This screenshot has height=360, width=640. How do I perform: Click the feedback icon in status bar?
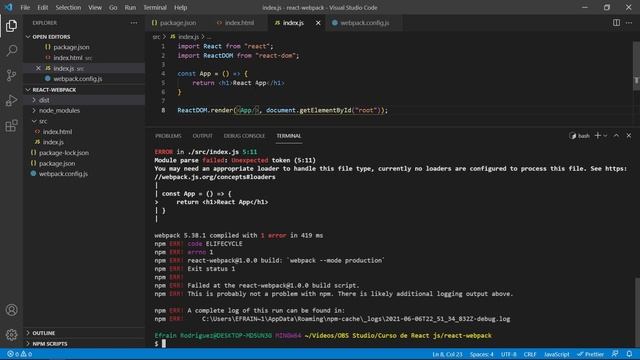click(615, 354)
